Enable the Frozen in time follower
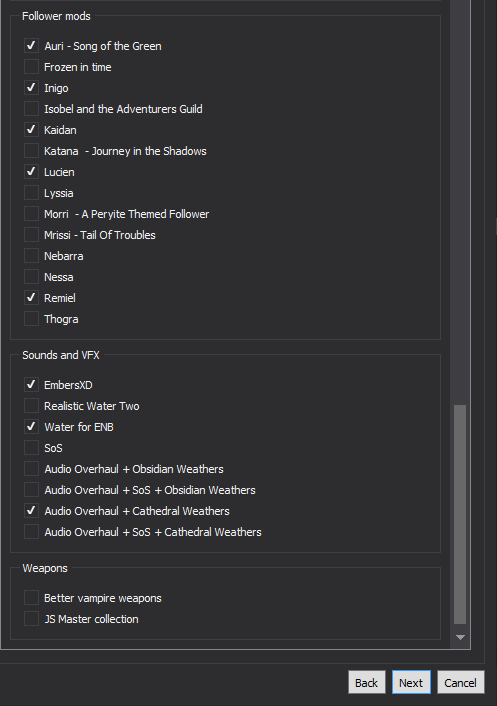 31,67
